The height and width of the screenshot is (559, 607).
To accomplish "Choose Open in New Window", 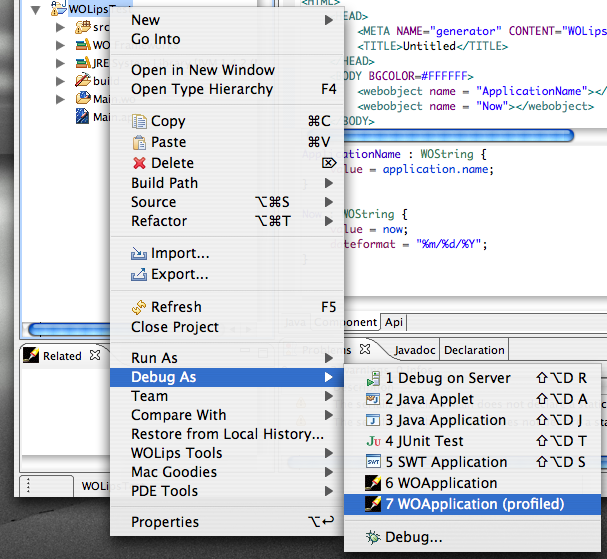I will coord(227,70).
